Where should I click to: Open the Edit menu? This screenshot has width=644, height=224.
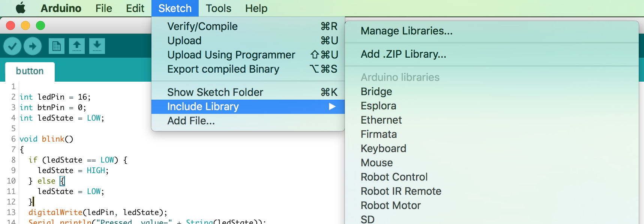point(135,8)
